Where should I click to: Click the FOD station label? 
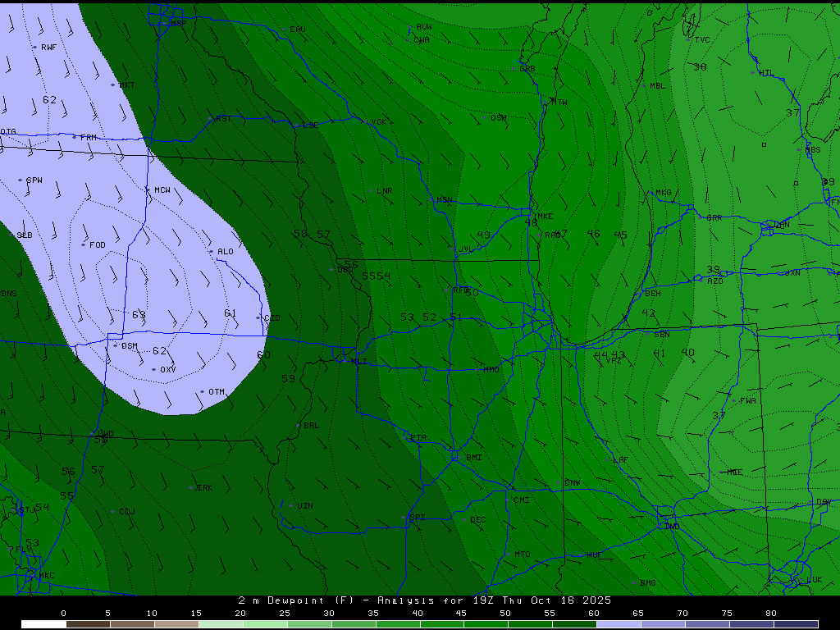pyautogui.click(x=98, y=245)
